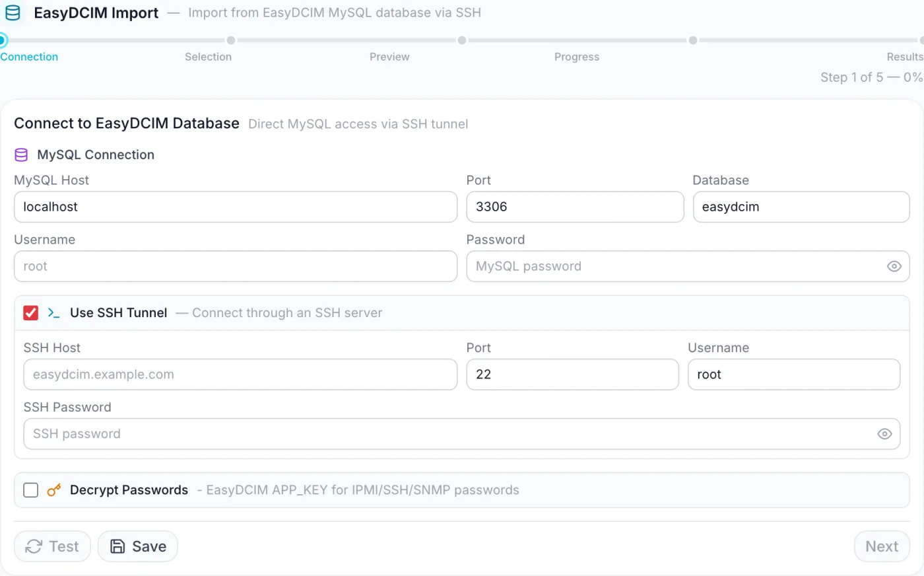
Task: Click the Selection step dot on the progress bar
Action: 231,40
